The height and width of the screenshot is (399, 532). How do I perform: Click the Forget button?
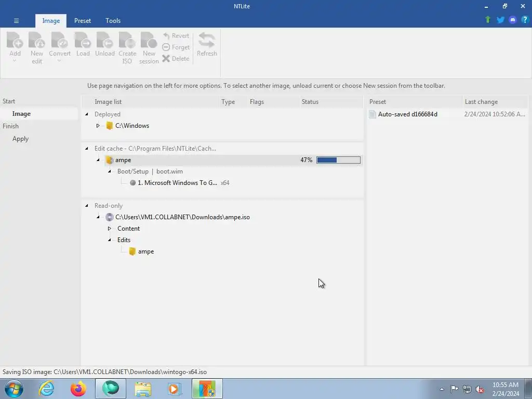[176, 47]
